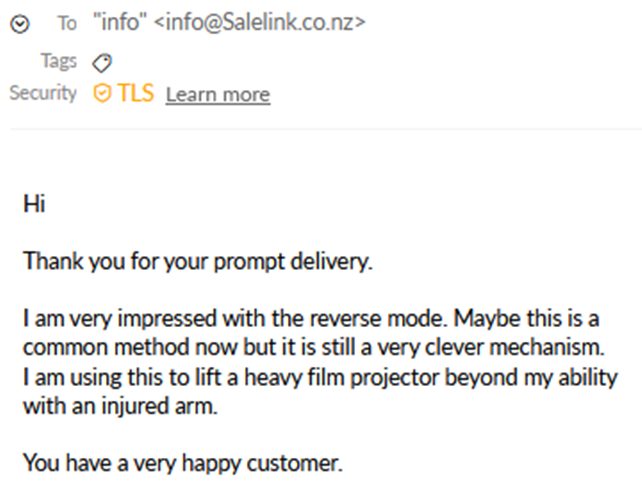The image size is (642, 500).
Task: Click the orange TLS status text
Action: click(136, 94)
